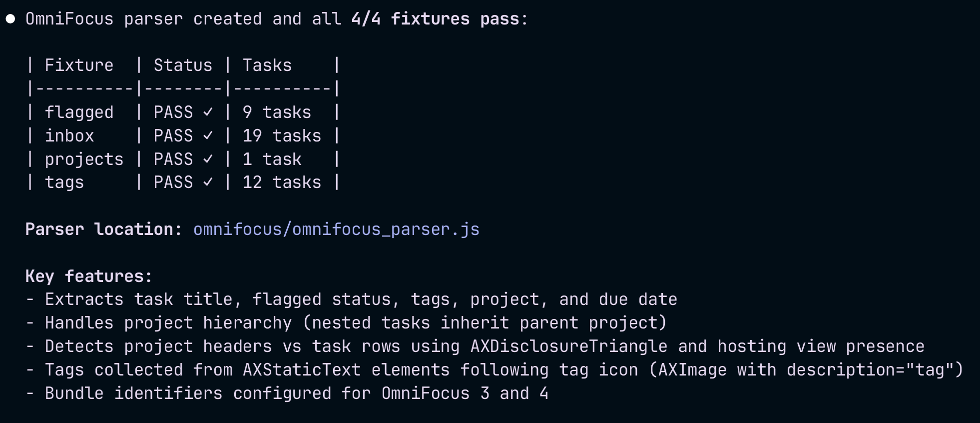This screenshot has width=980, height=423.
Task: Click the checkmark in the flagged row
Action: tap(208, 112)
